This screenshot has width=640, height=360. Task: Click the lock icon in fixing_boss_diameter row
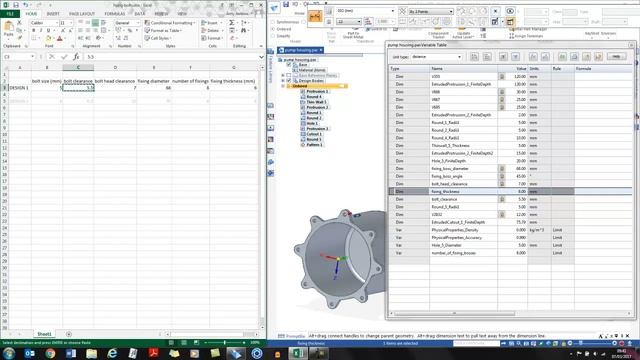point(502,169)
